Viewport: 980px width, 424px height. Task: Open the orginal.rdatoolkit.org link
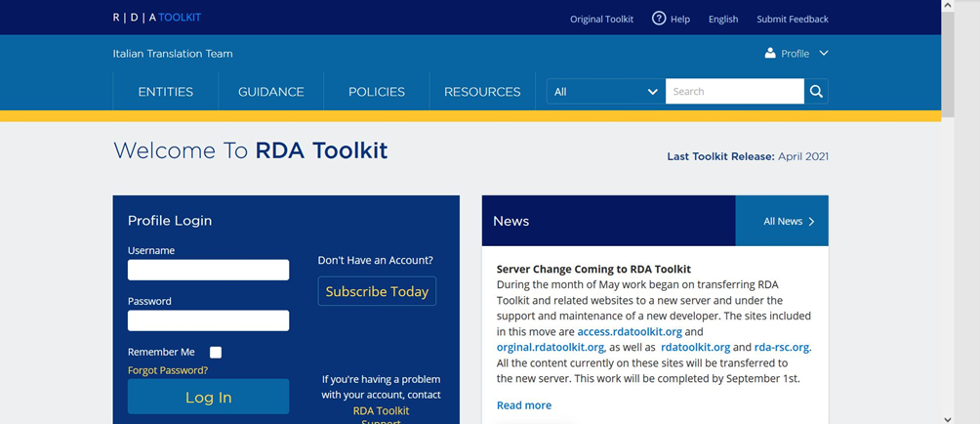(x=551, y=347)
